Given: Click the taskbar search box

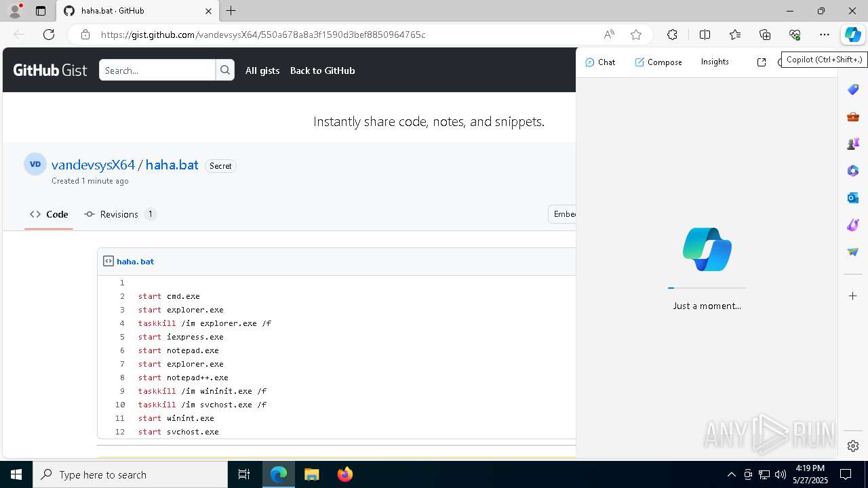Looking at the screenshot, I should tap(130, 474).
